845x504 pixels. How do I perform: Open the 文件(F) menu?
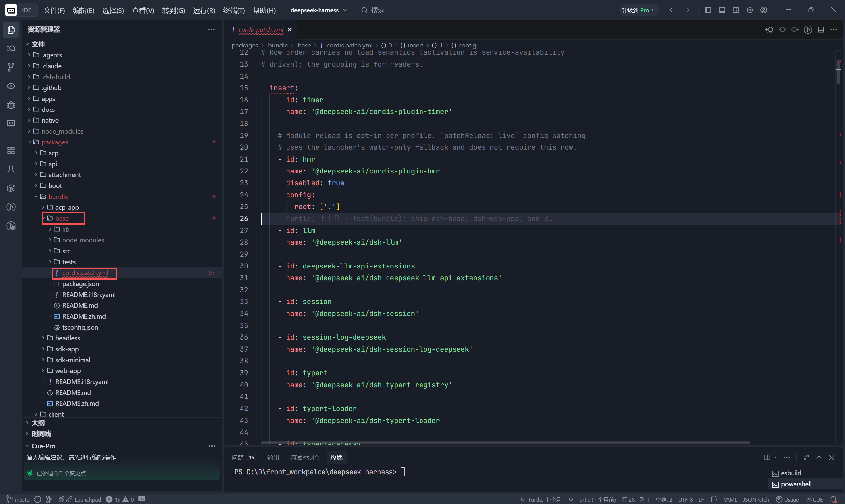point(54,10)
